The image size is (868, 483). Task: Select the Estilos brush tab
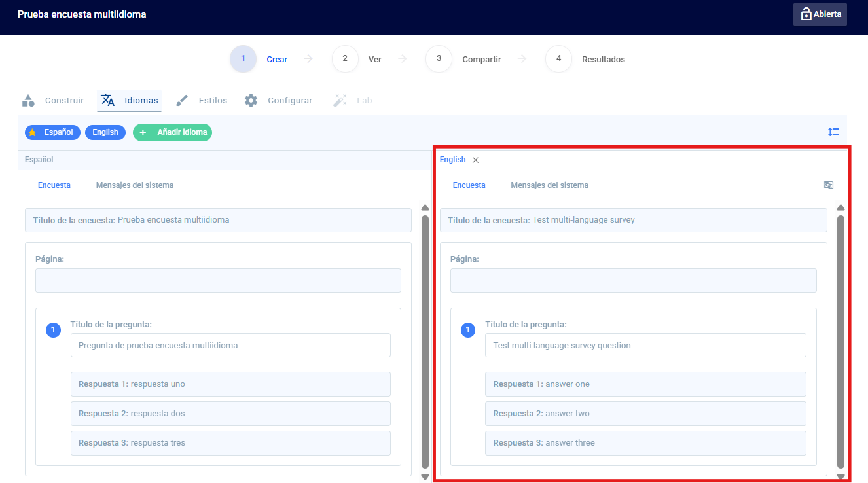202,101
